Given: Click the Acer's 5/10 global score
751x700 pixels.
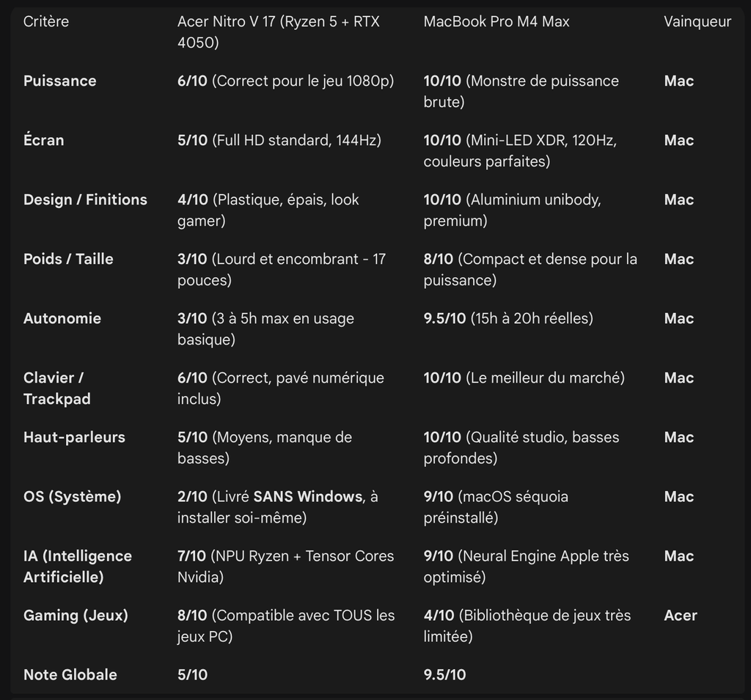Looking at the screenshot, I should (x=192, y=675).
